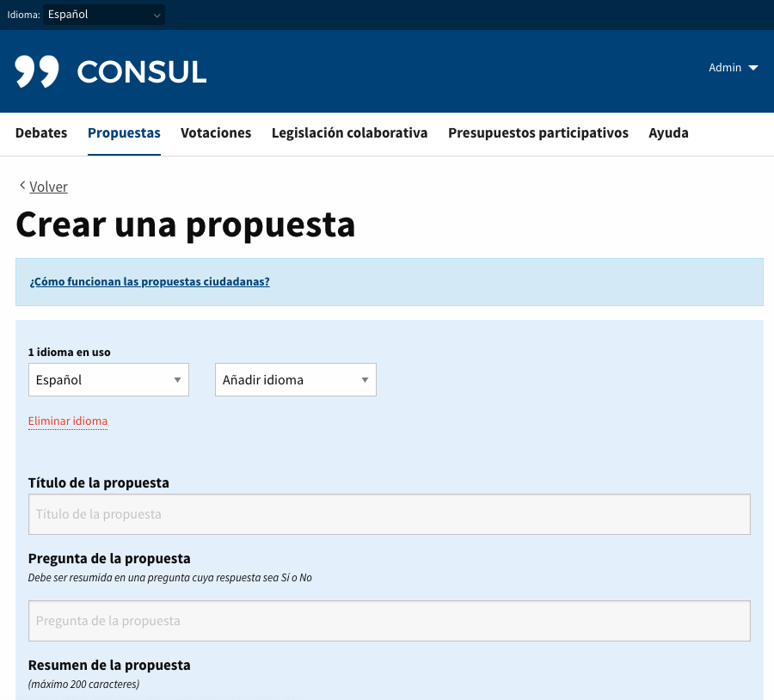Open the '¿Cómo funcionan las propuestas ciudadanas?' link

tap(150, 281)
